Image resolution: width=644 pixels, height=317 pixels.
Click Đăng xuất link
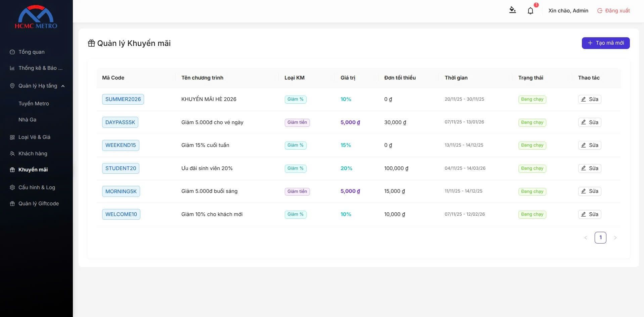point(617,11)
